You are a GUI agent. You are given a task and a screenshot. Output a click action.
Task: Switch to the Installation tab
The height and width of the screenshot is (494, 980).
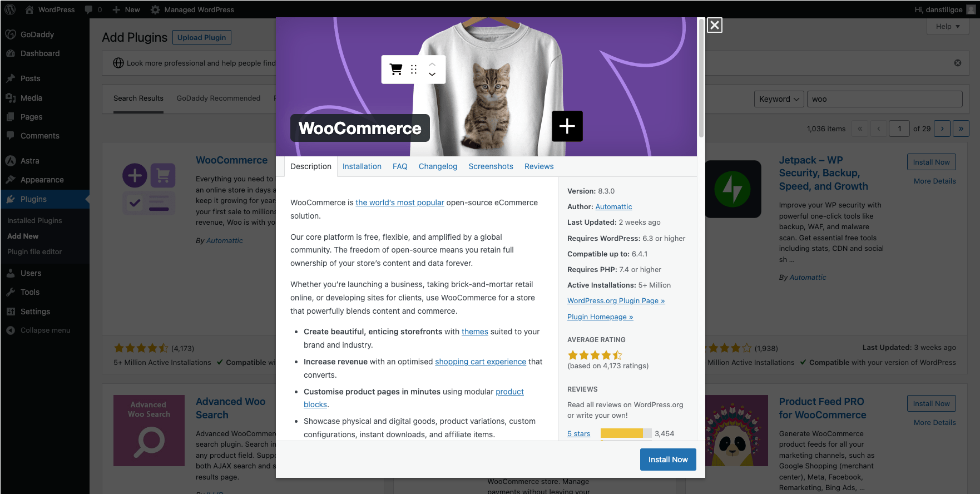click(x=362, y=166)
